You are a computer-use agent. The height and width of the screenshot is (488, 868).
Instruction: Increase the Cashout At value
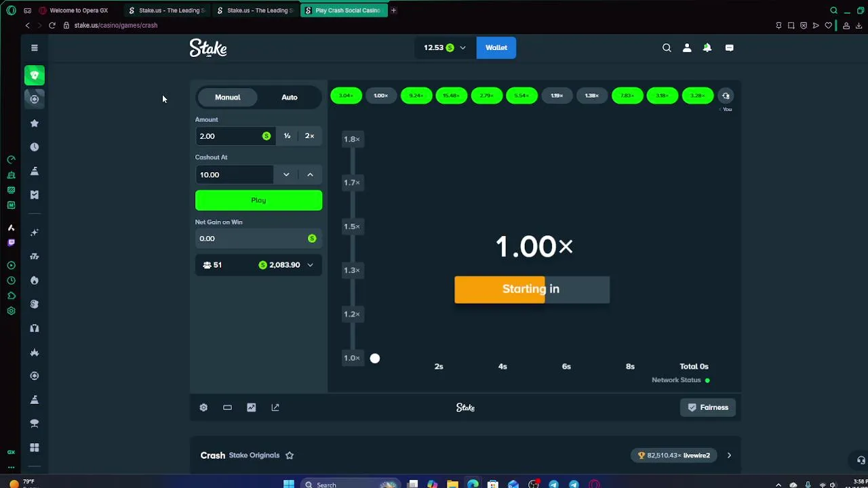(x=310, y=175)
